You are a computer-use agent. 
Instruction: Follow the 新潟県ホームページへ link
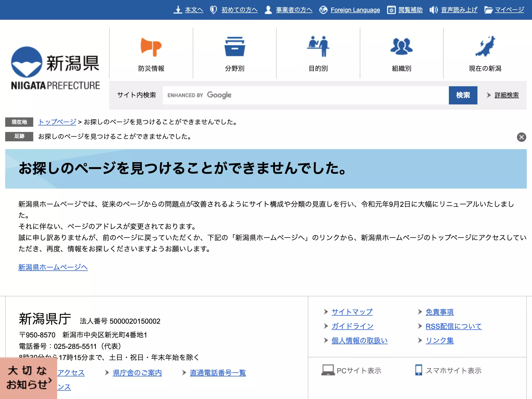point(53,267)
